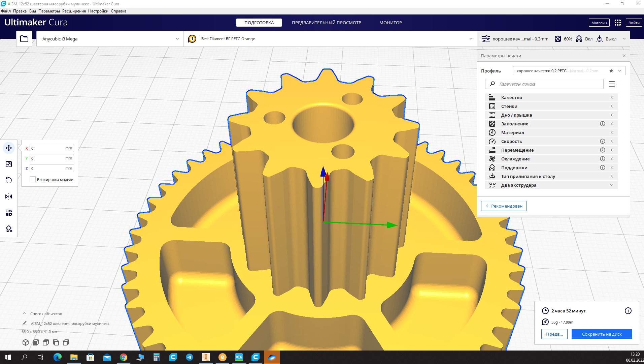This screenshot has width=644, height=364.
Task: Toggle the Блокировка модели checkbox
Action: (x=33, y=180)
